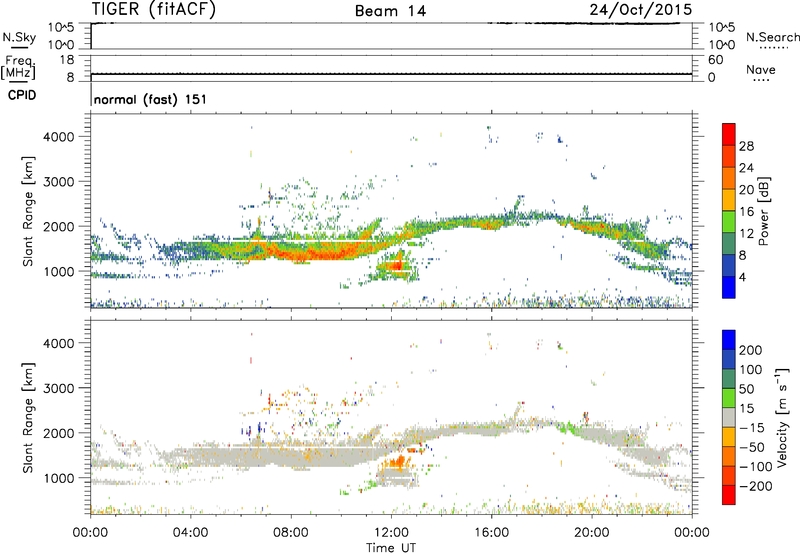
Task: Click the "04:00" time axis label
Action: (191, 533)
